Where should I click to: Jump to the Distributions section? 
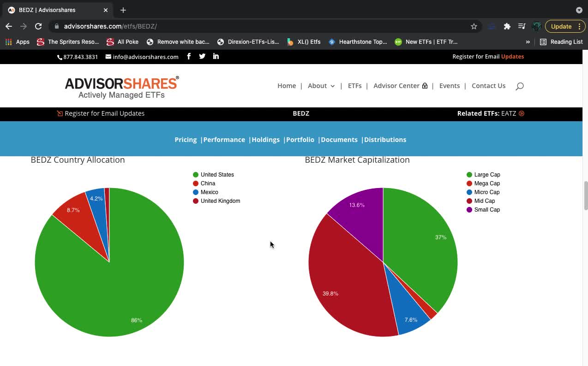[385, 140]
